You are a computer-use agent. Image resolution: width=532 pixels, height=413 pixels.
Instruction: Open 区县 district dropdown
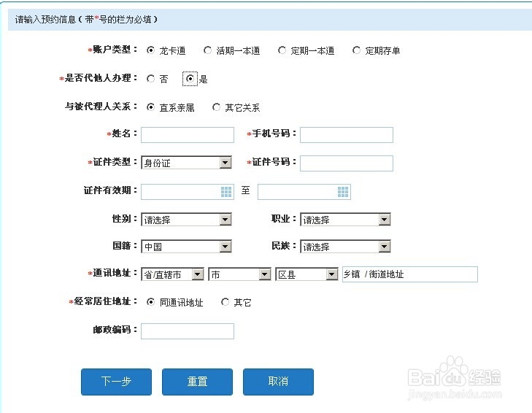(x=307, y=274)
